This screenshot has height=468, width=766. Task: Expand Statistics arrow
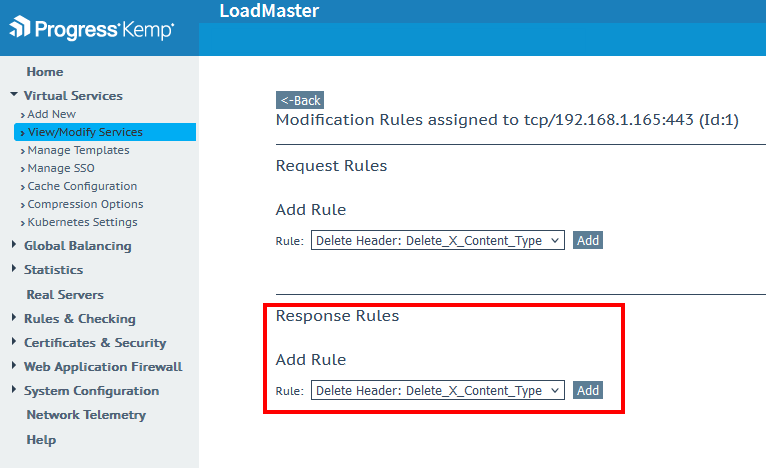click(x=14, y=268)
